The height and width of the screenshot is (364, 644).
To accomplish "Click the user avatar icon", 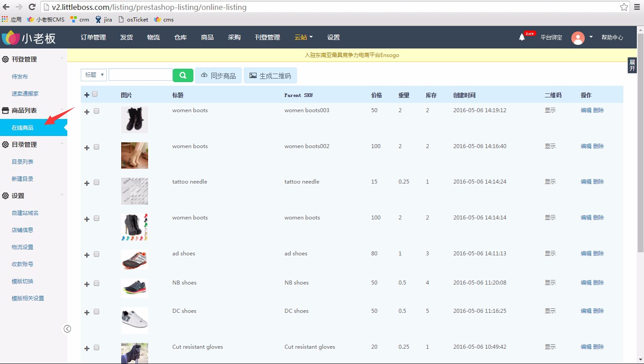I will click(578, 38).
